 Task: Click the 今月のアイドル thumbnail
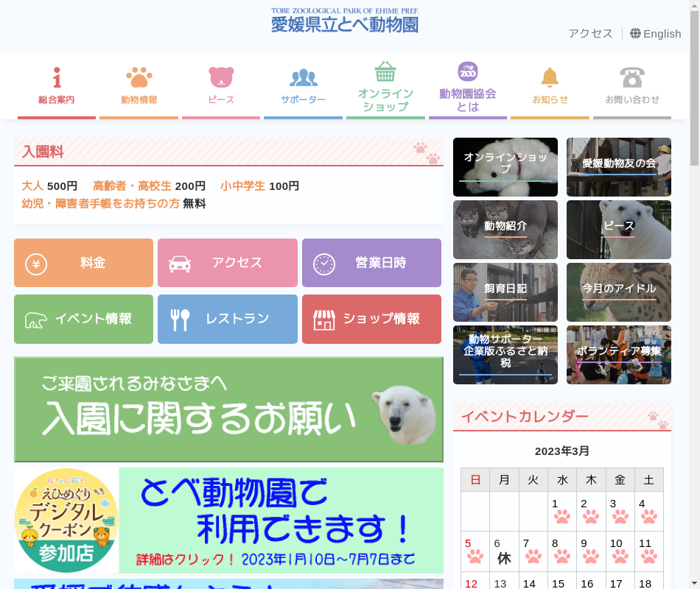click(619, 292)
